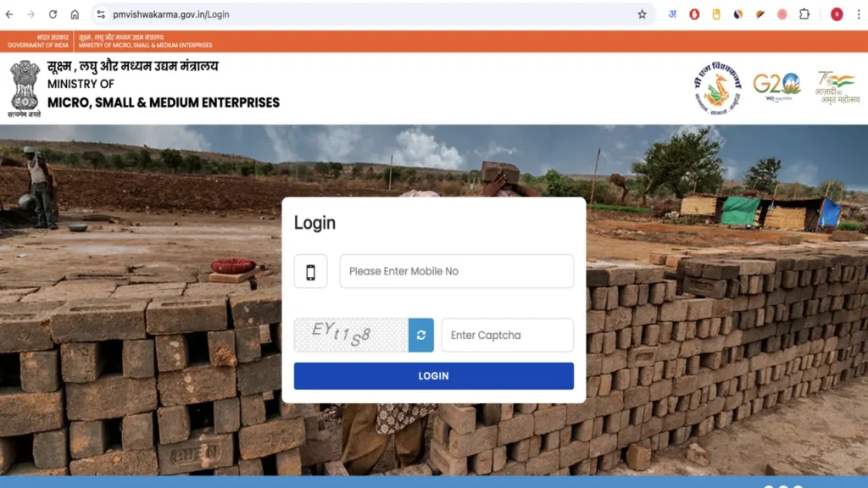The height and width of the screenshot is (488, 868).
Task: Reload the page
Action: (53, 14)
